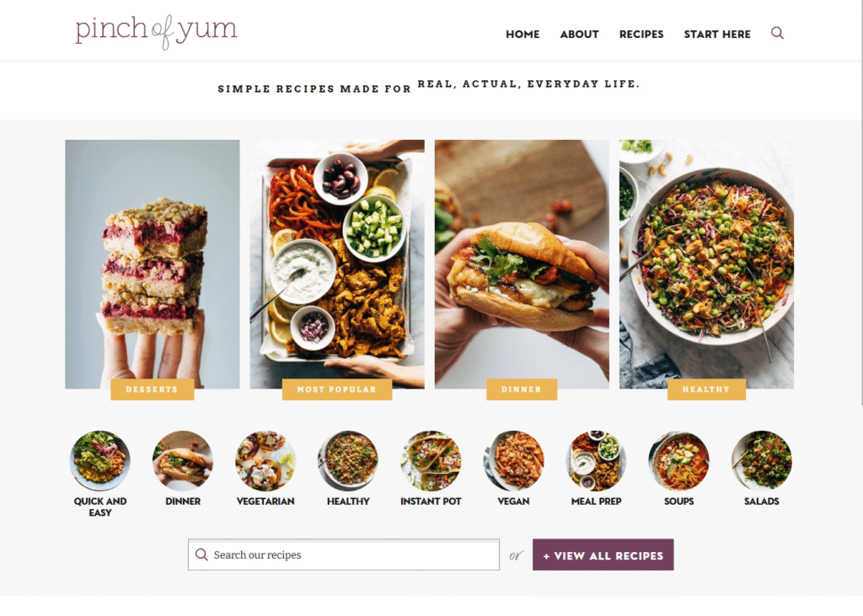This screenshot has width=863, height=616.
Task: Click the Pinch of Yum logo
Action: pos(156,31)
